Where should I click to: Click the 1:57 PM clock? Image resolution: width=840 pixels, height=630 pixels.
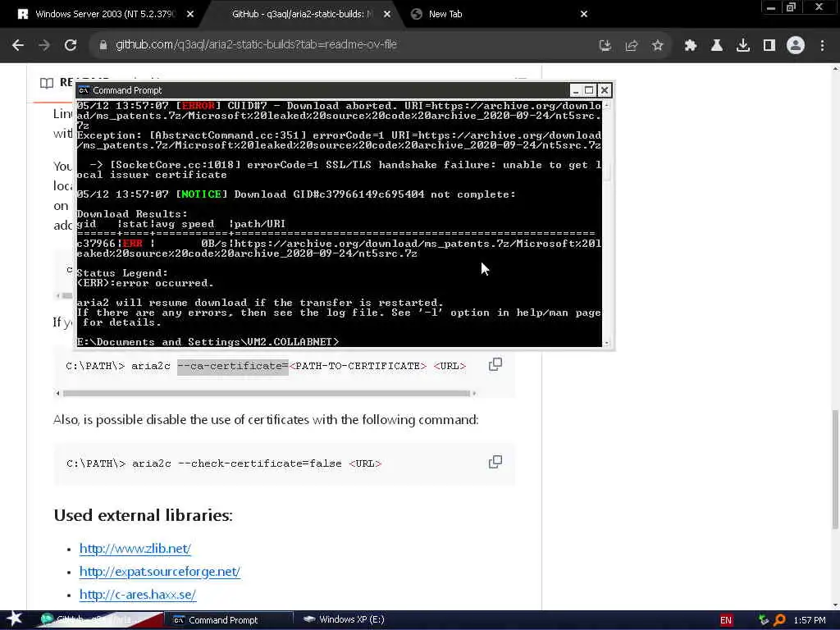click(810, 620)
